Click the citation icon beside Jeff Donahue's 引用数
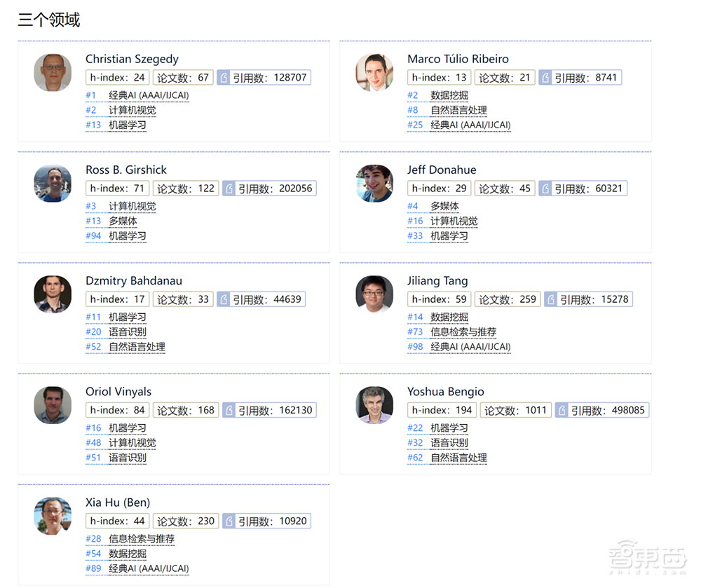 click(545, 188)
